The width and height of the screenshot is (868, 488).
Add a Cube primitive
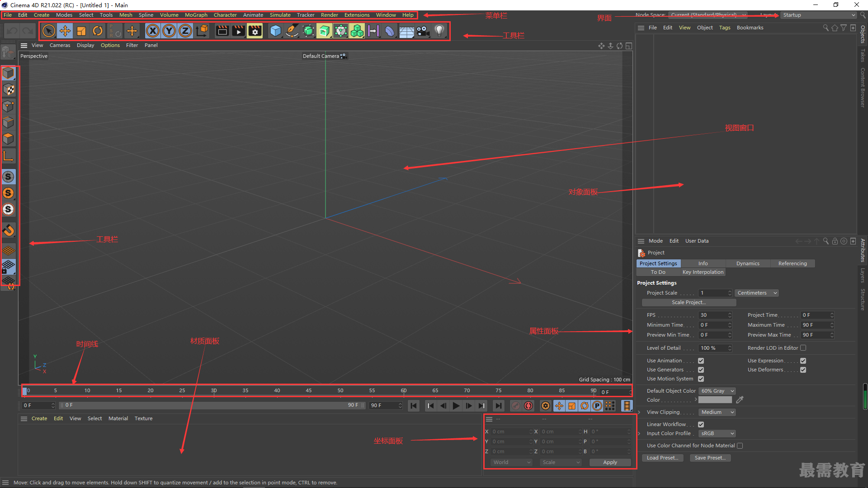(275, 31)
